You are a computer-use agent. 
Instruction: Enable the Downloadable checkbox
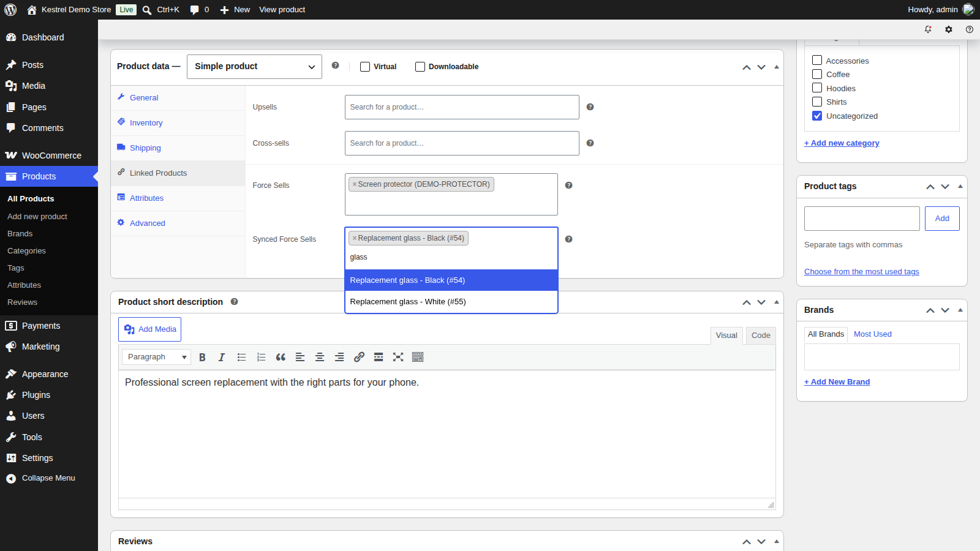click(x=420, y=67)
